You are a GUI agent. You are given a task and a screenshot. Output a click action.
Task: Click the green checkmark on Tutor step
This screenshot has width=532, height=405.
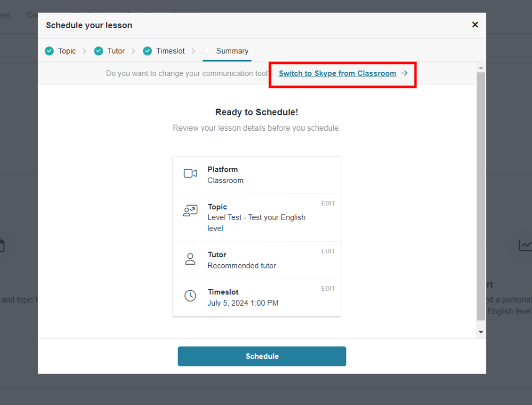[x=98, y=51]
